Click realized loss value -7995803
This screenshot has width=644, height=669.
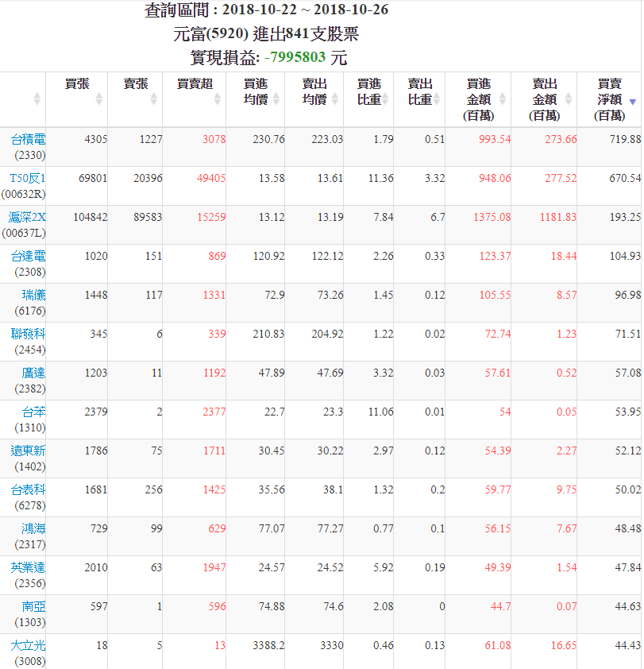294,58
